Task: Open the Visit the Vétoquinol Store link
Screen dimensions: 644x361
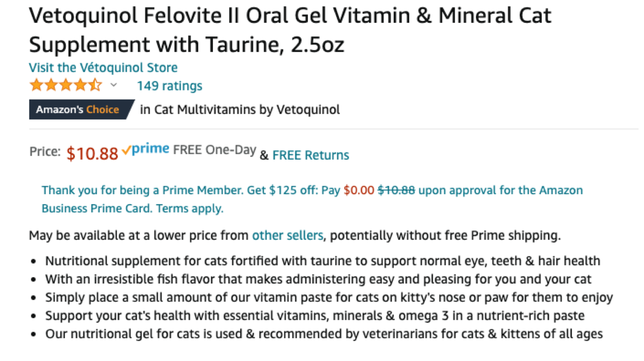Action: pyautogui.click(x=103, y=68)
